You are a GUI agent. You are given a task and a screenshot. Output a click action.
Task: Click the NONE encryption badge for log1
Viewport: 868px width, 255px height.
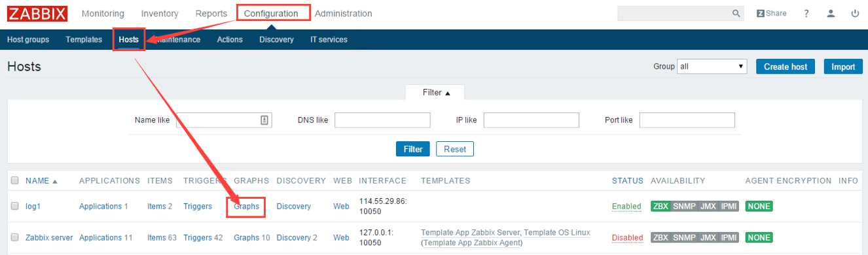tap(759, 206)
